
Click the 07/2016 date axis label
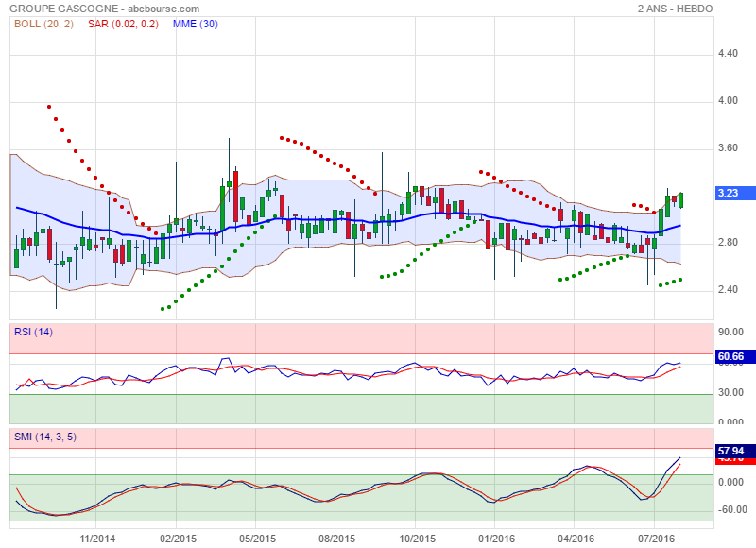pos(656,539)
